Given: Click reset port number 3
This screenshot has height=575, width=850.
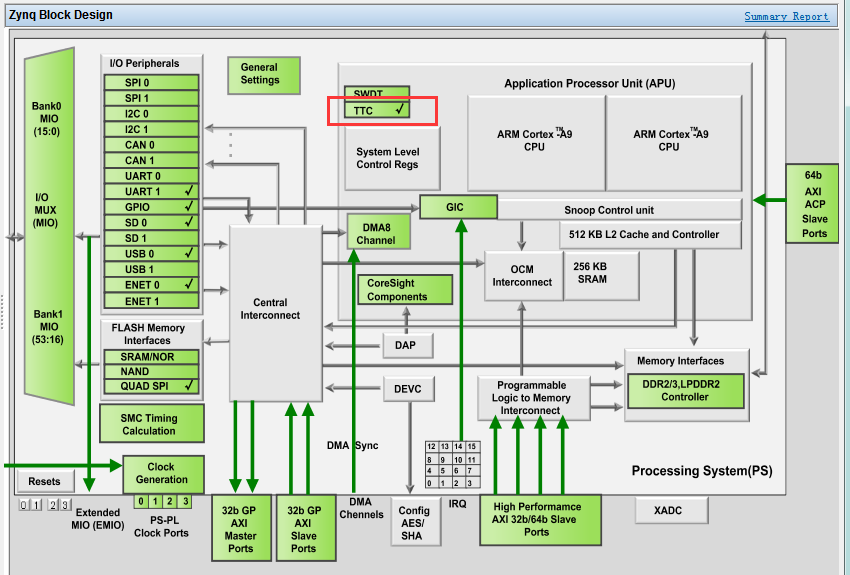Looking at the screenshot, I should click(65, 505).
